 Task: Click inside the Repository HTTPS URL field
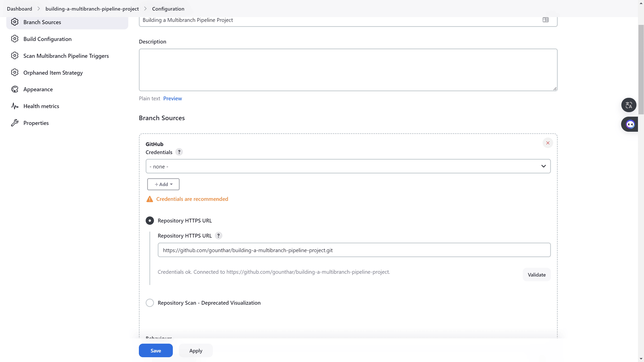click(x=354, y=250)
